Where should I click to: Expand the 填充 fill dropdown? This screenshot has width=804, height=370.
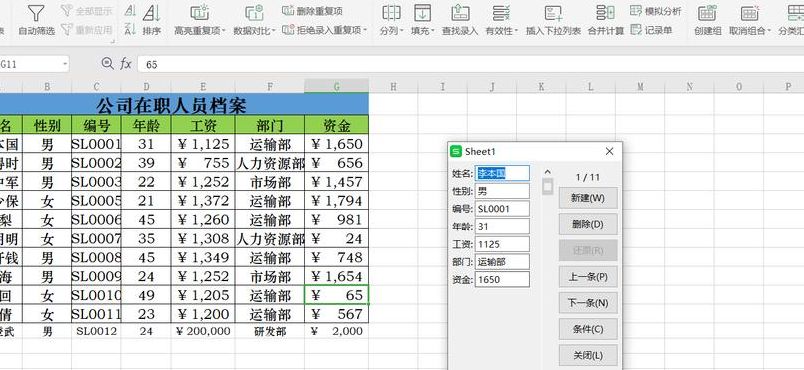[x=433, y=31]
